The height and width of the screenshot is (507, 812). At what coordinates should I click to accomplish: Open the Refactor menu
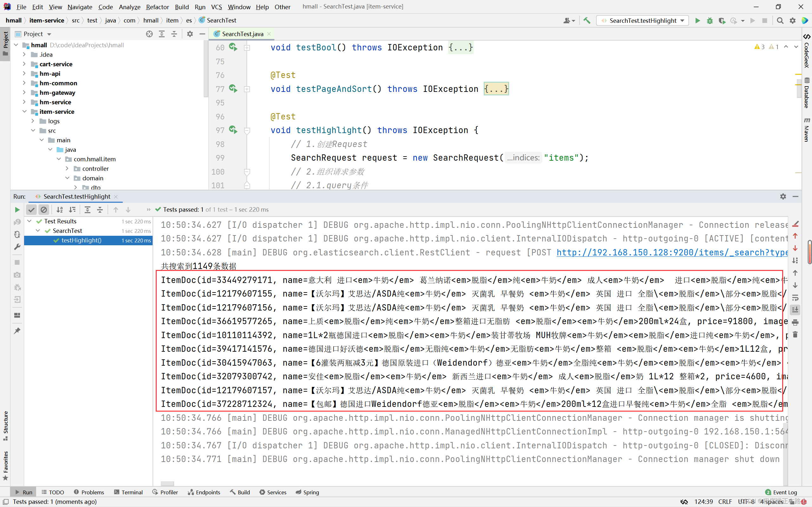(x=157, y=7)
